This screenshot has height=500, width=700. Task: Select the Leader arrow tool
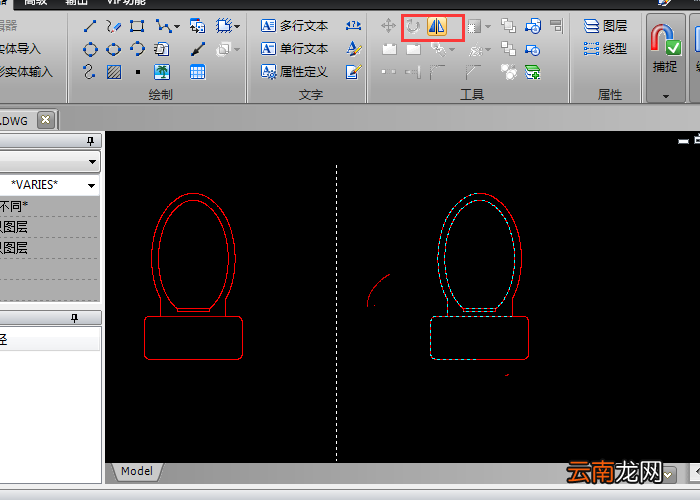197,49
